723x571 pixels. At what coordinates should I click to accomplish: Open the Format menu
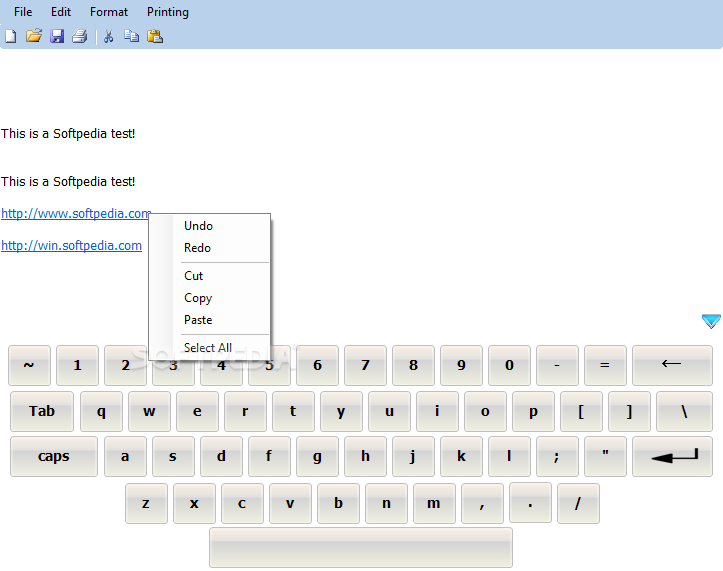[x=109, y=12]
